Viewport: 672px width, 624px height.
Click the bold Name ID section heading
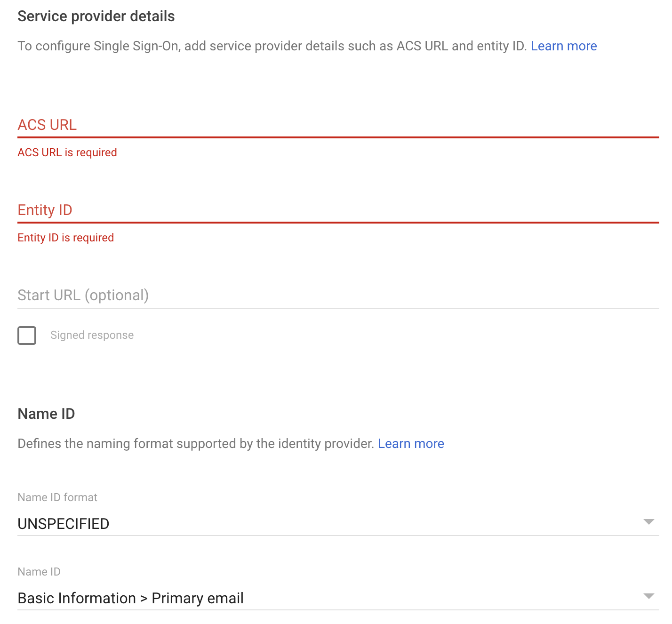[x=46, y=414]
